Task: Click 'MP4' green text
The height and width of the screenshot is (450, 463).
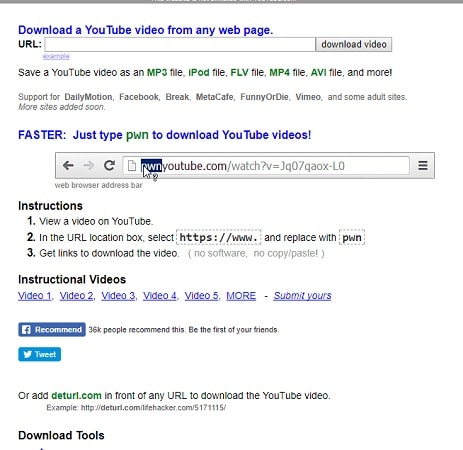Action: click(280, 72)
